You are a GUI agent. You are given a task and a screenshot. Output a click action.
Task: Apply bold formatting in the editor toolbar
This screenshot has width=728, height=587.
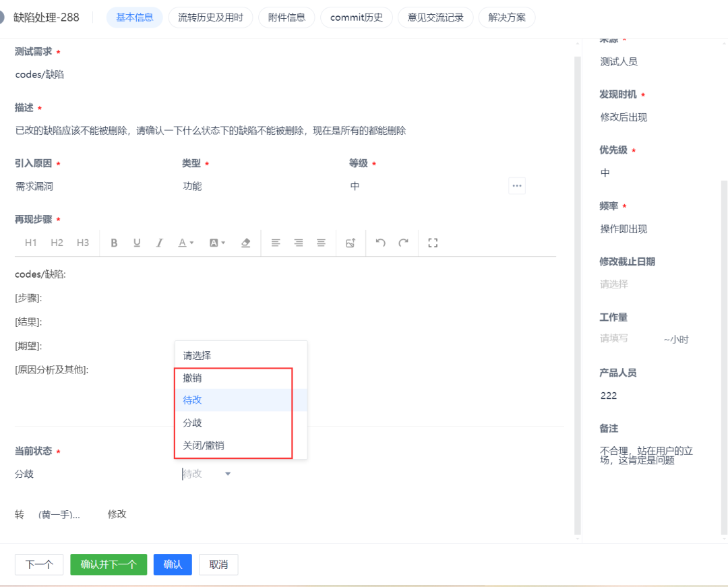click(114, 243)
